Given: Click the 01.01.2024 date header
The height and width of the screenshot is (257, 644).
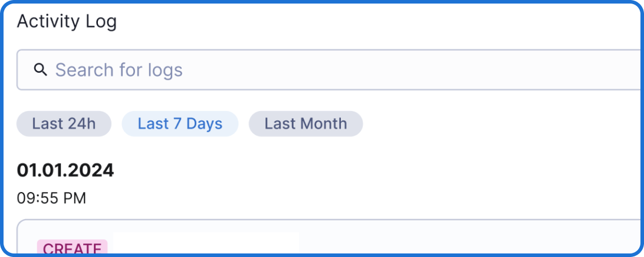Looking at the screenshot, I should tap(65, 170).
